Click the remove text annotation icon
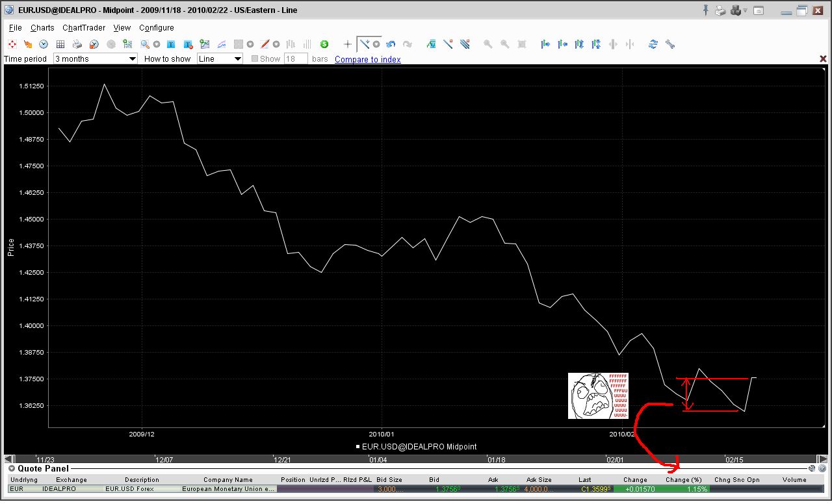The height and width of the screenshot is (504, 832). (x=188, y=44)
